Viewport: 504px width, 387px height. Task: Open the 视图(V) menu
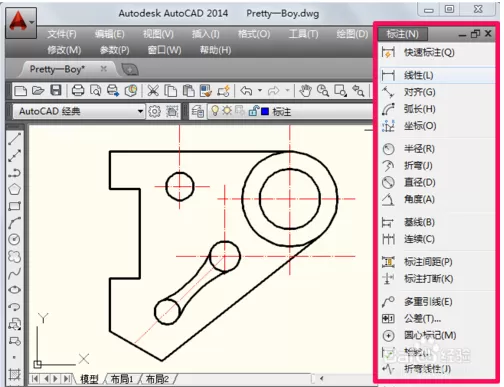click(x=158, y=34)
